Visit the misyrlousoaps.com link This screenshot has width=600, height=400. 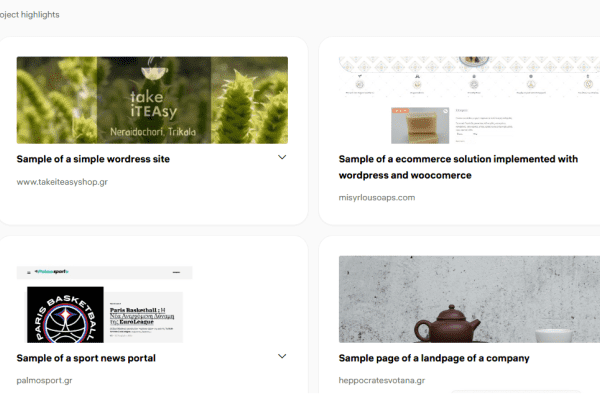coord(377,198)
